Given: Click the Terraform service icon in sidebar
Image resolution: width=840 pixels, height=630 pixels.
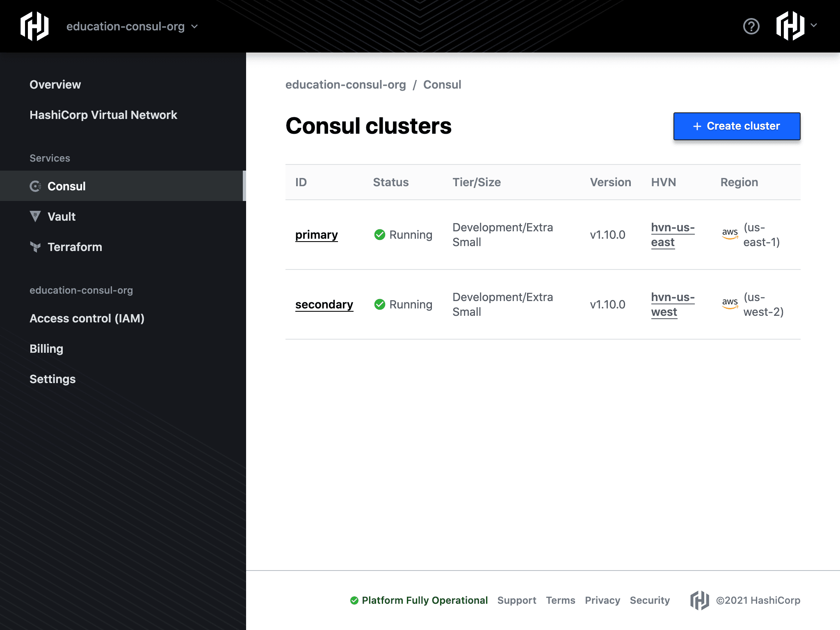Looking at the screenshot, I should click(35, 247).
